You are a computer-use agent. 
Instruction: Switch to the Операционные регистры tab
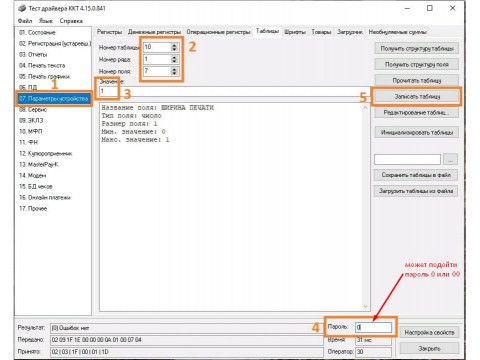tap(218, 32)
